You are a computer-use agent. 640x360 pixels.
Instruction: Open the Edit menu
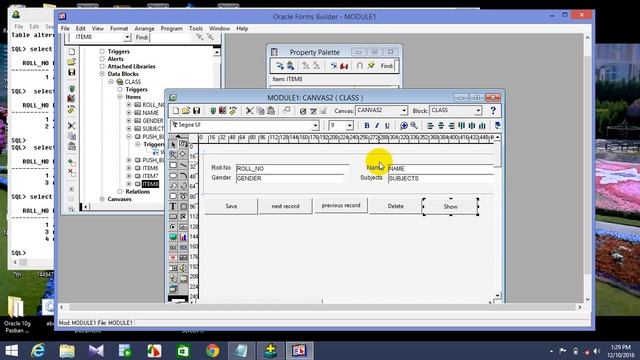pos(80,29)
